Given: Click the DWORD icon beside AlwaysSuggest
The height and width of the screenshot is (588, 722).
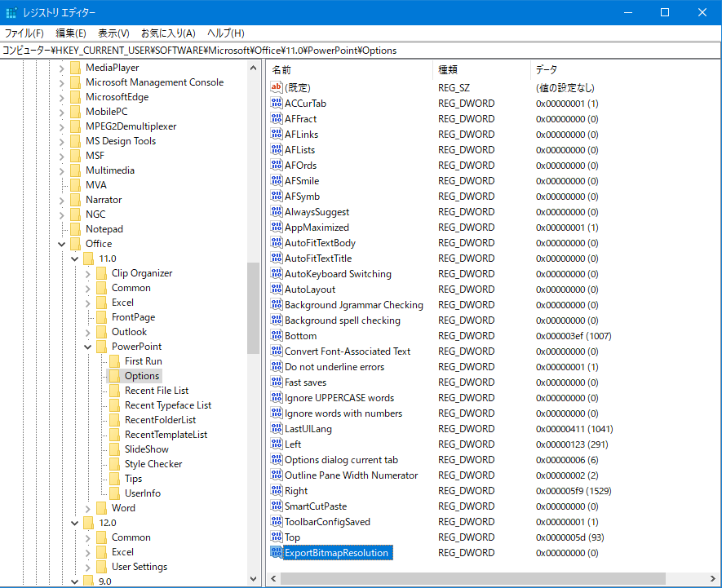Looking at the screenshot, I should (x=277, y=212).
